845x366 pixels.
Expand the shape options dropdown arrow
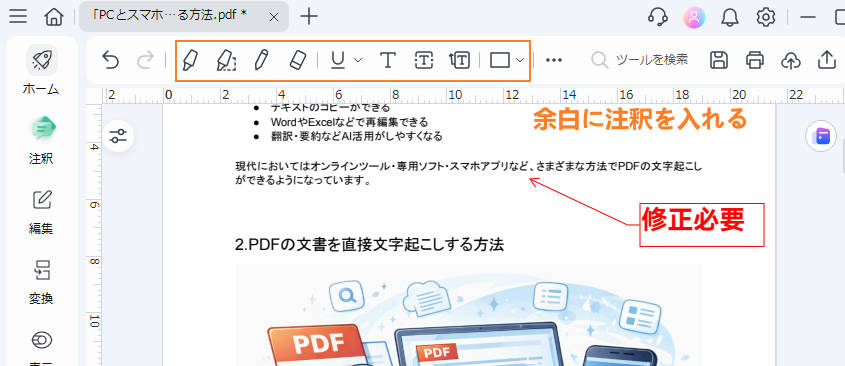click(x=520, y=60)
